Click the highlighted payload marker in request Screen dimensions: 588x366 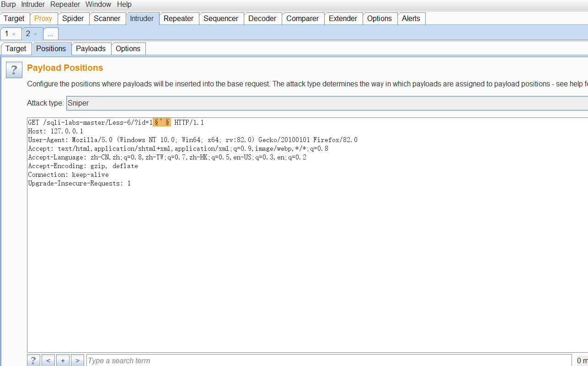pos(162,122)
